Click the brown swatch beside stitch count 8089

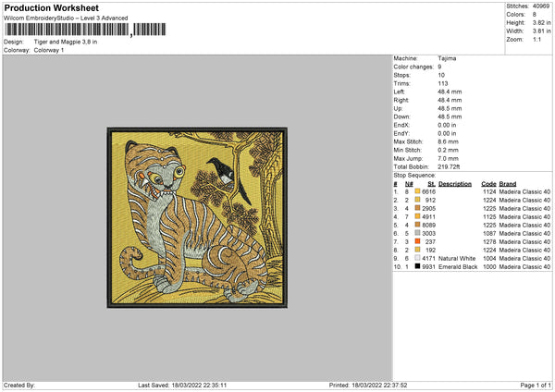(x=418, y=225)
